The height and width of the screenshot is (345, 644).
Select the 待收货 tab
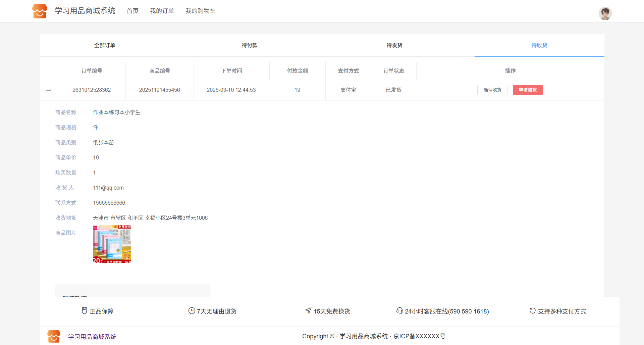tap(539, 45)
